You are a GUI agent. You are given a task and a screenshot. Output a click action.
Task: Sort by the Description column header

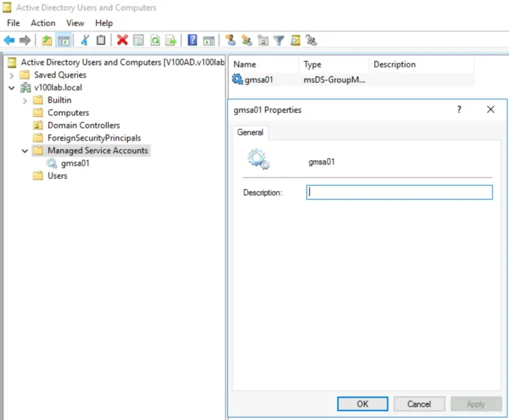422,64
